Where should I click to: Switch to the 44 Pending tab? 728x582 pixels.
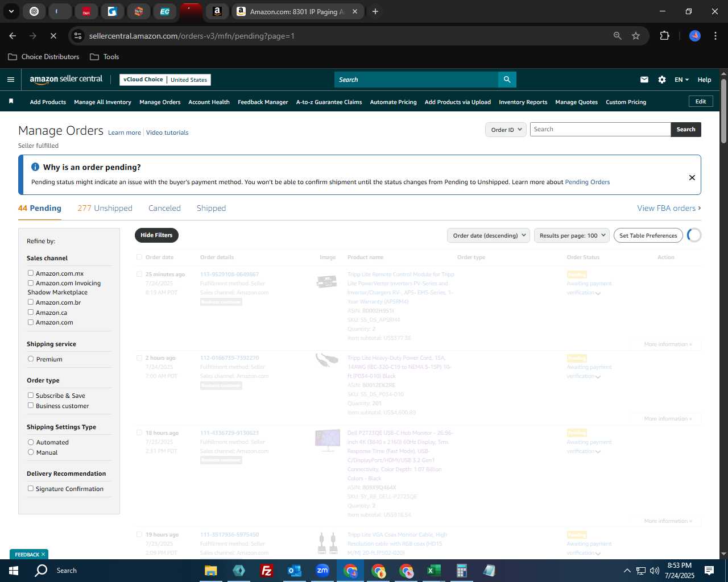(x=40, y=208)
